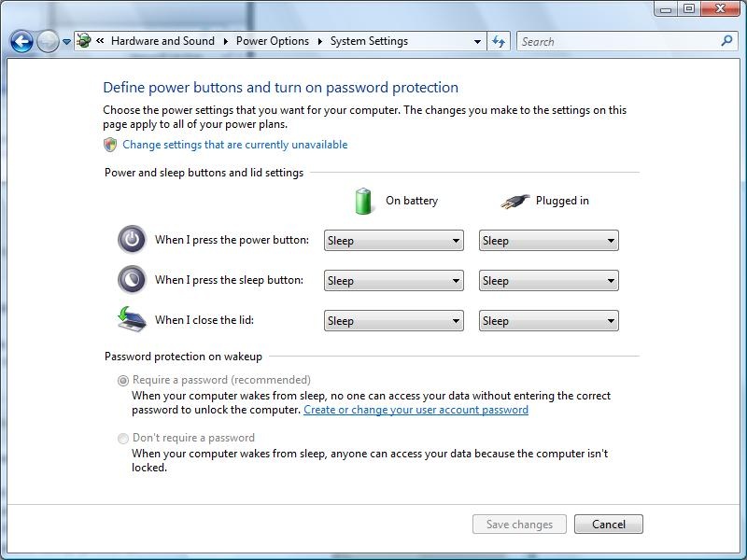Click the 'On battery' column label
Viewport: 747px width, 560px height.
coord(412,201)
